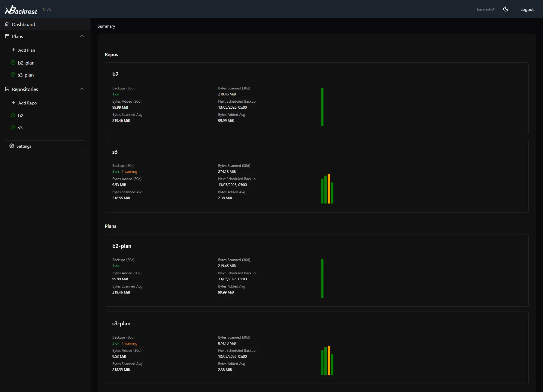Collapse the Repositories section chevron
Screen dimensions: 543x392
pyautogui.click(x=82, y=89)
